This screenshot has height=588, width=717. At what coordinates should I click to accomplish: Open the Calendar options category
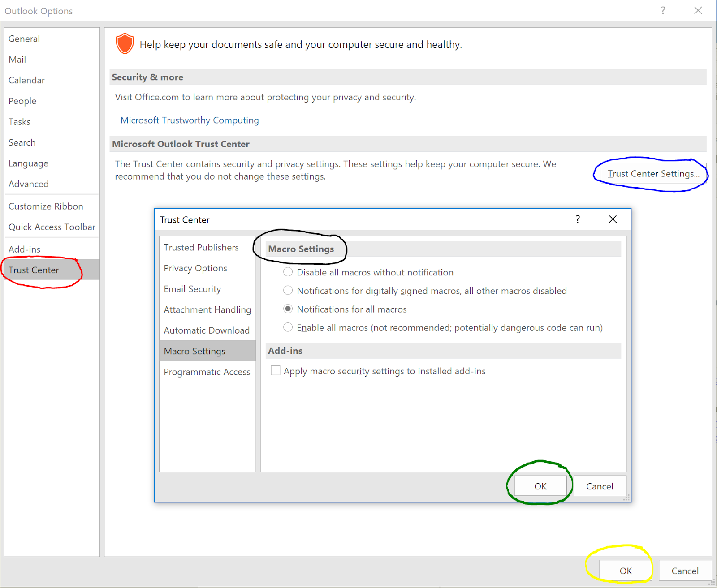tap(52, 80)
